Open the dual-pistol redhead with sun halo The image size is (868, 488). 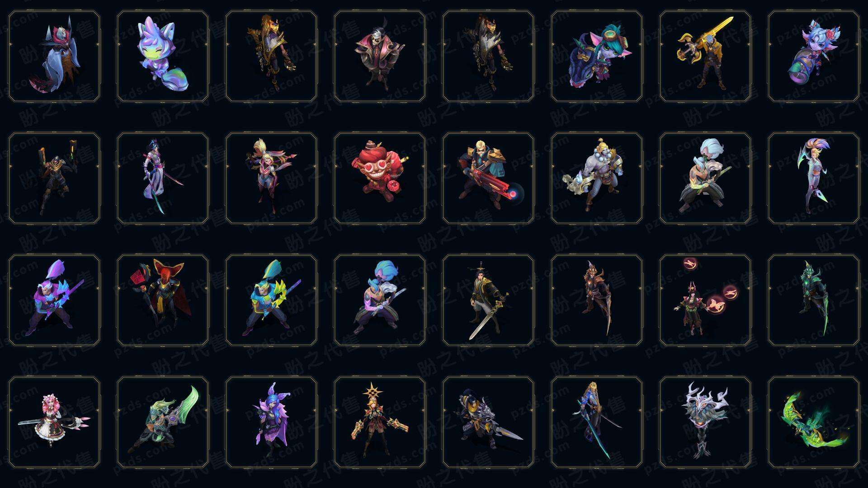click(380, 422)
